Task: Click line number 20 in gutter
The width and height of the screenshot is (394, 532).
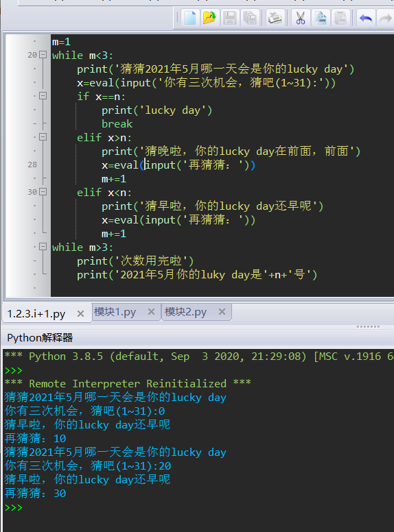Action: [32, 55]
